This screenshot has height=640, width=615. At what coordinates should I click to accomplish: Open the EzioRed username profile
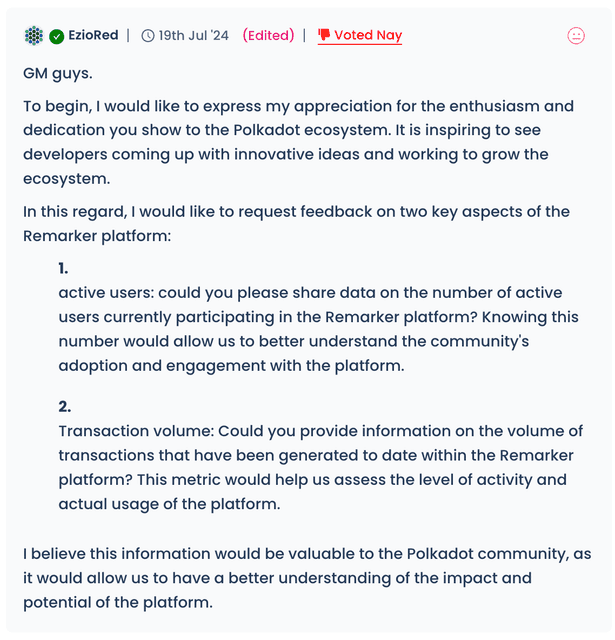pos(93,36)
